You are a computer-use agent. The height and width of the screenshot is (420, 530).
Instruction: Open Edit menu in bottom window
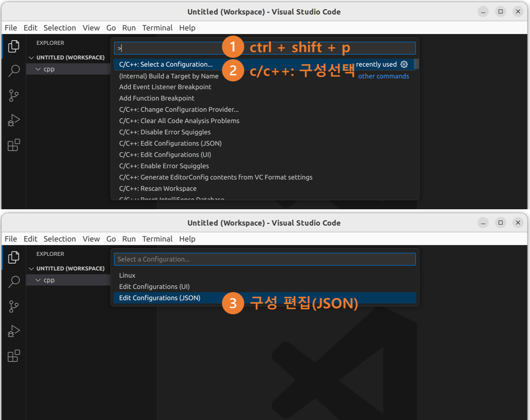tap(30, 239)
